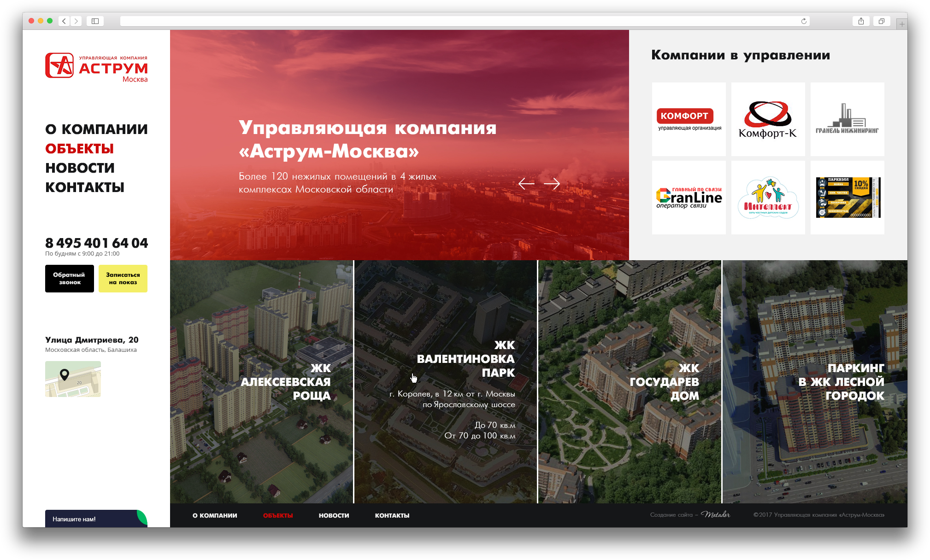This screenshot has height=560, width=930.
Task: Open the Паркинг в ЖК Лесной городок card
Action: point(815,382)
